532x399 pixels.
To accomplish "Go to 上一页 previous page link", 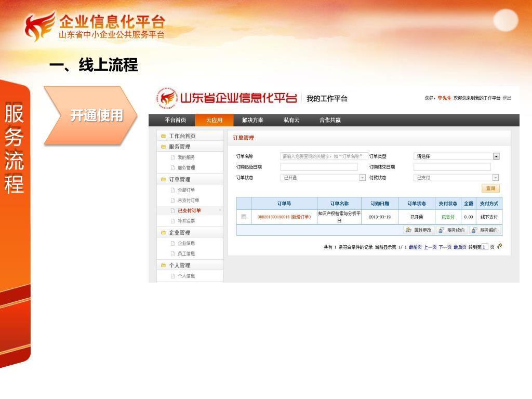I will (x=430, y=247).
